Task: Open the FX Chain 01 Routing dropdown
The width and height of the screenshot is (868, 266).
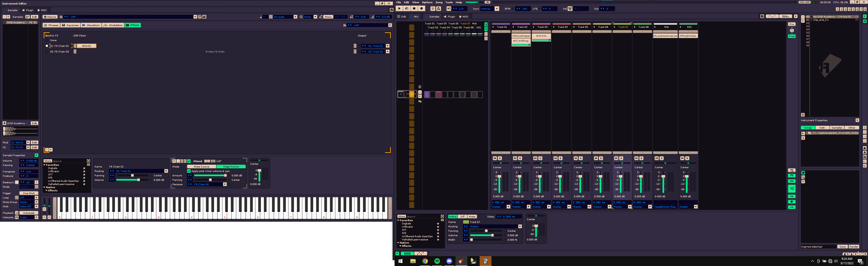Action: click(x=166, y=171)
